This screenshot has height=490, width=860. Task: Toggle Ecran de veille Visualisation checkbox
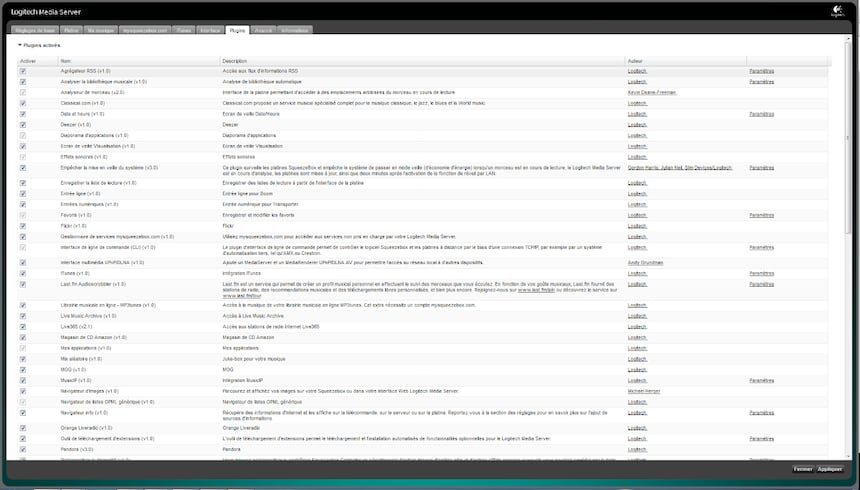23,147
